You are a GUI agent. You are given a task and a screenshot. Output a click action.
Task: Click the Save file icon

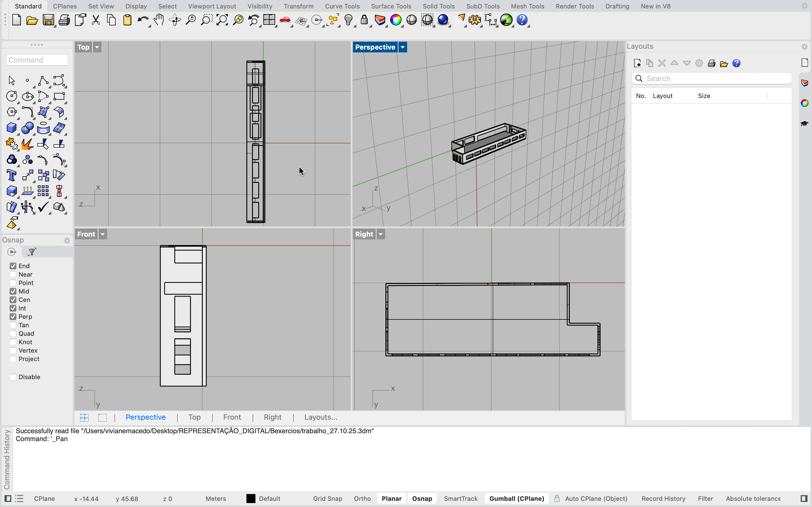coord(48,20)
